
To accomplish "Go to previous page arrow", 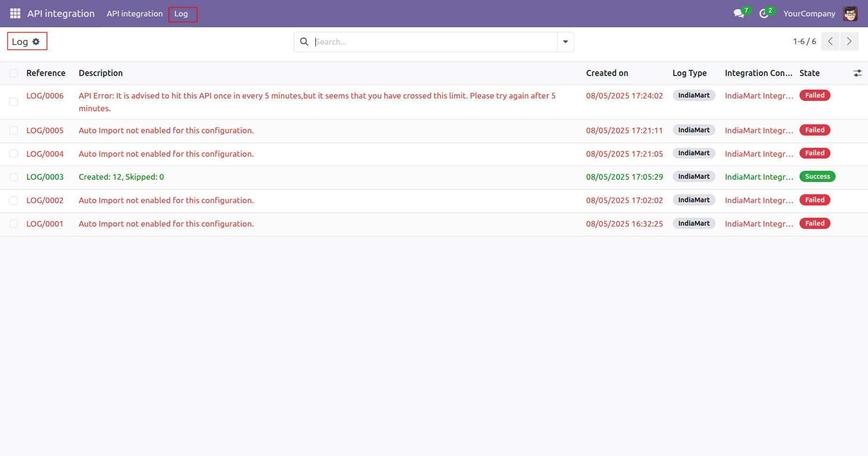I will tap(830, 41).
